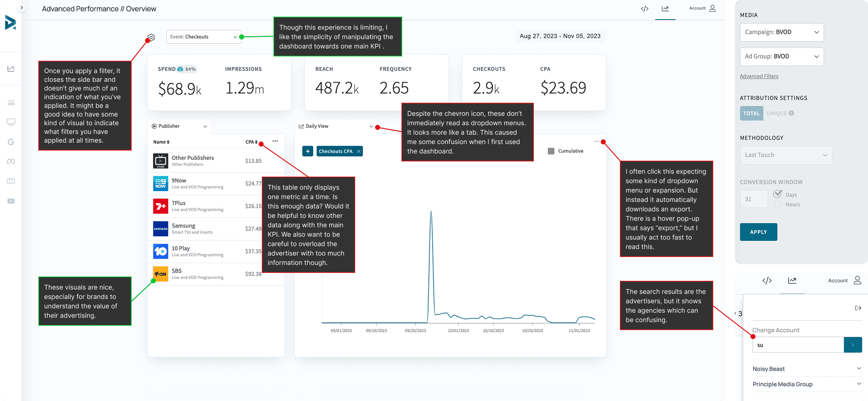Click the 10 Play publisher logo
The width and height of the screenshot is (868, 401).
click(x=161, y=252)
